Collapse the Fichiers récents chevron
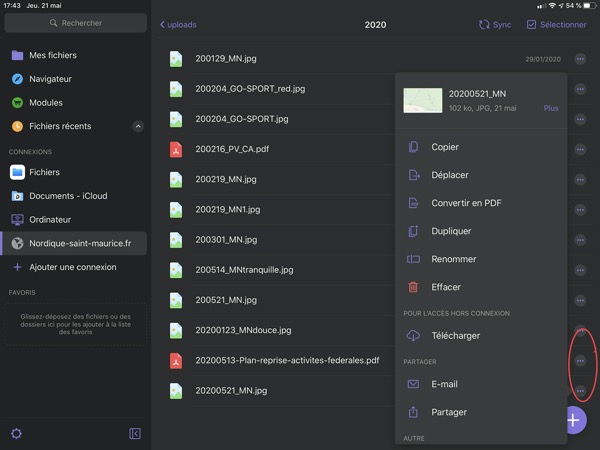Screen dimensions: 600x450 (x=138, y=126)
